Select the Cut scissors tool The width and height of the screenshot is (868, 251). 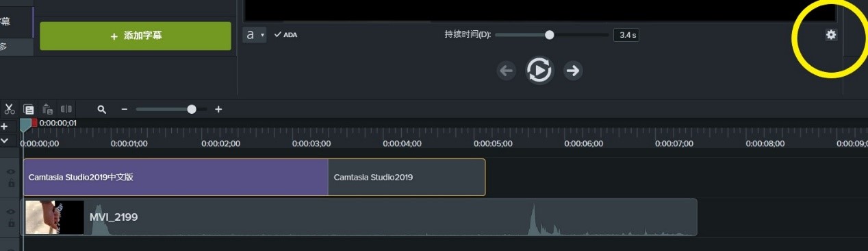click(x=10, y=109)
